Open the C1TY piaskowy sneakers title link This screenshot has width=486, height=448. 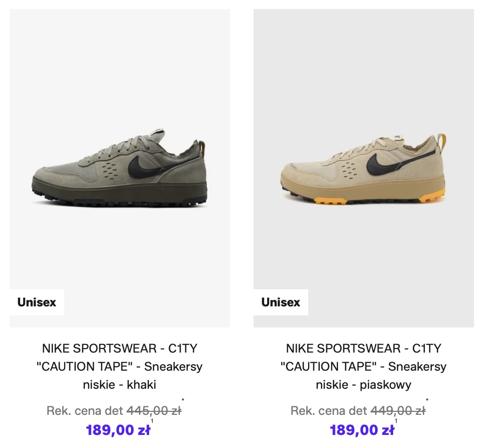[x=363, y=367]
